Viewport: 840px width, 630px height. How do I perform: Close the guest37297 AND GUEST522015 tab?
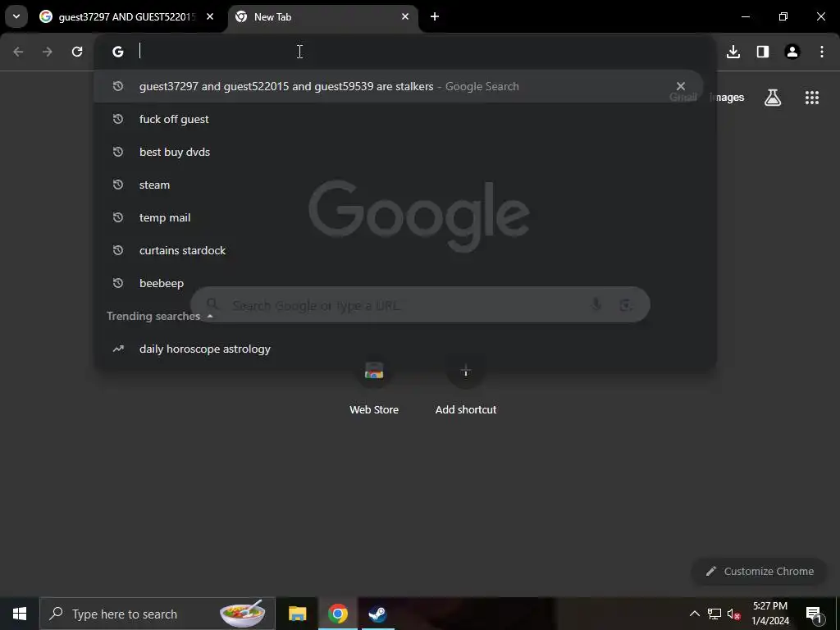pyautogui.click(x=210, y=16)
